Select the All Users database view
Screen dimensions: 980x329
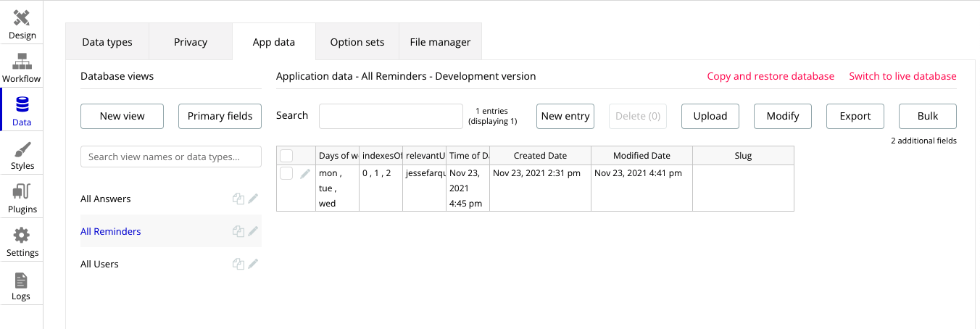(99, 264)
